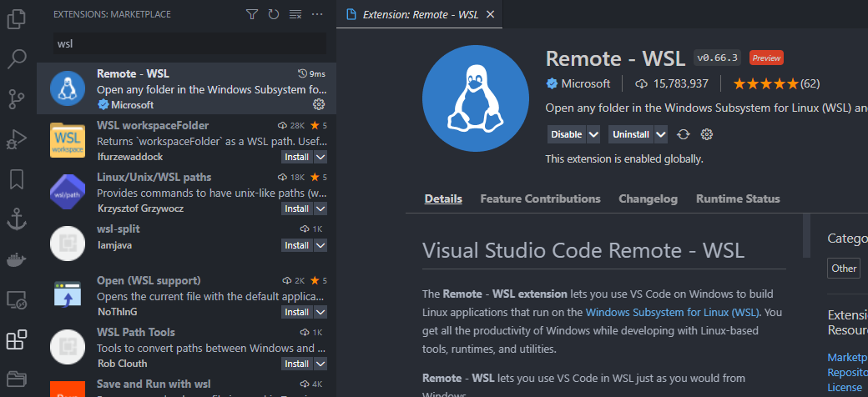
Task: Select WSL Path Tools extension entry
Action: click(x=187, y=347)
